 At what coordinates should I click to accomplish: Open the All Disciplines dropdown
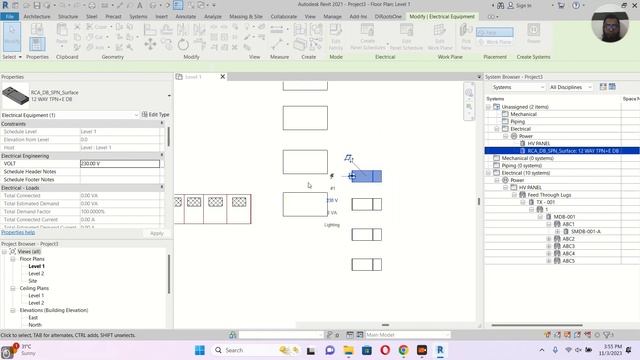coord(570,87)
